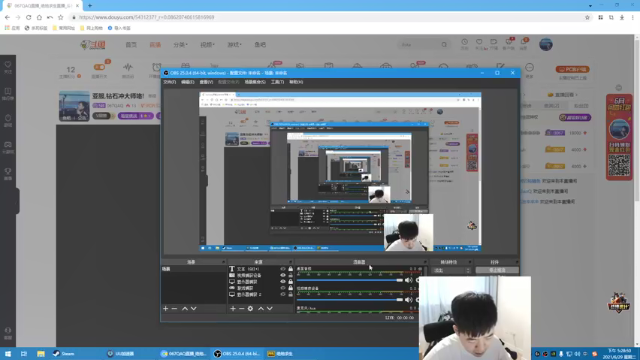This screenshot has height=360, width=640.
Task: Open Steam from the taskbar
Action: click(x=65, y=353)
